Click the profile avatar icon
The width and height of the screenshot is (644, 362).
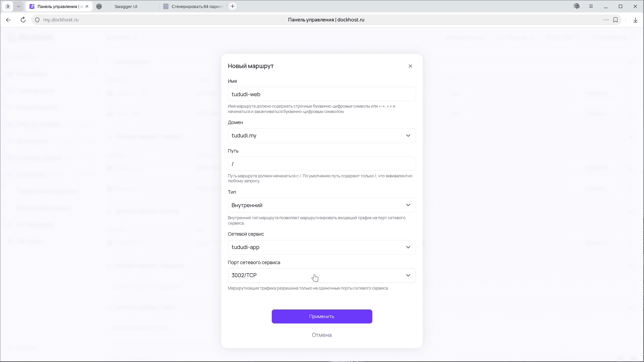click(x=577, y=6)
